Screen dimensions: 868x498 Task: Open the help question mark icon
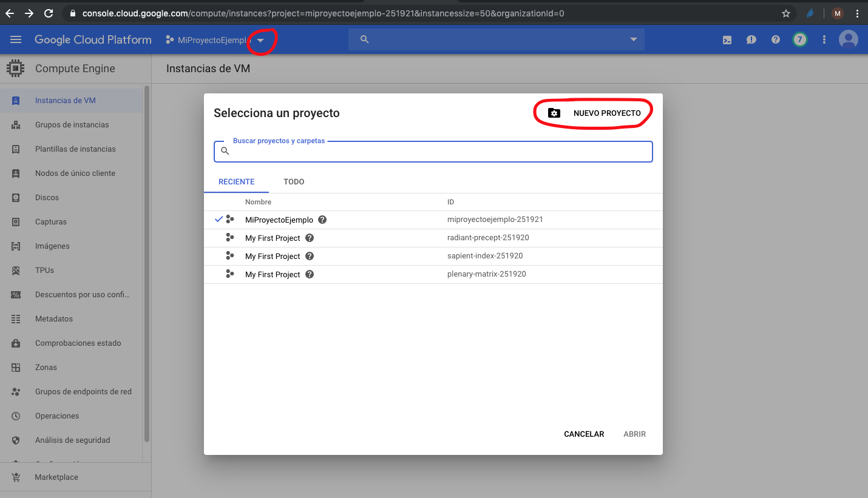(x=776, y=40)
